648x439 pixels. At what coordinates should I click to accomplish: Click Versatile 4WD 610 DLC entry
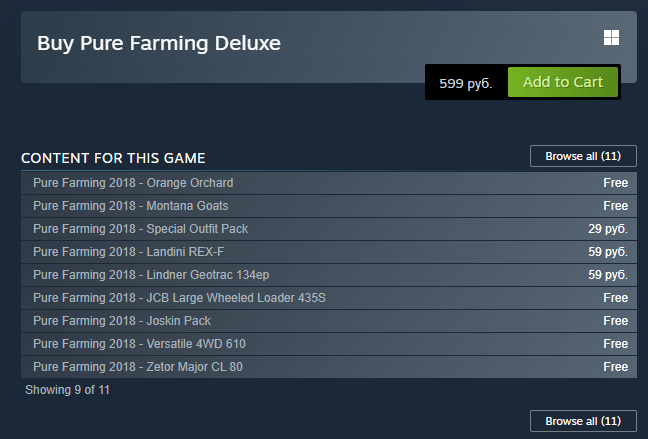[139, 344]
